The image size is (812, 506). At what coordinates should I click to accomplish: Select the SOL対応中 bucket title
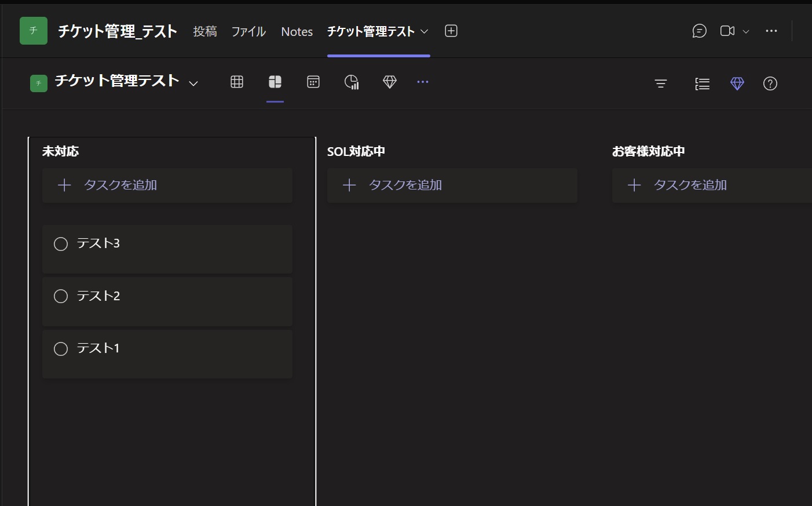click(x=356, y=151)
